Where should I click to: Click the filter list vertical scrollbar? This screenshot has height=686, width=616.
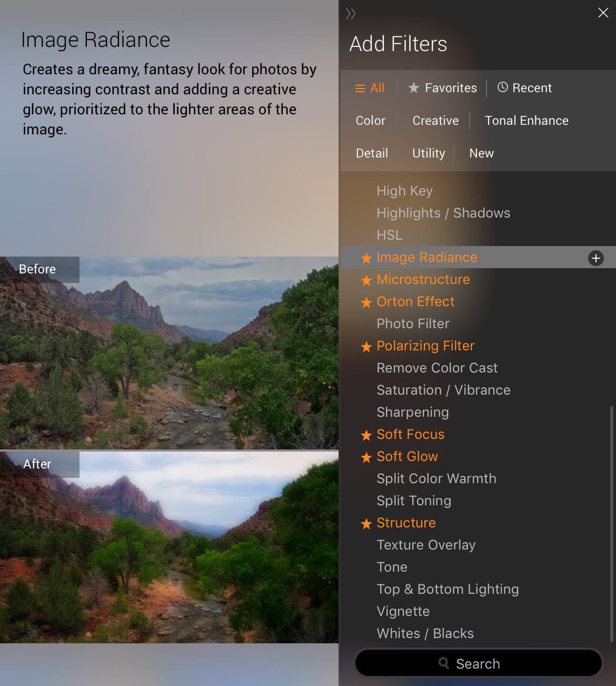coord(611,522)
